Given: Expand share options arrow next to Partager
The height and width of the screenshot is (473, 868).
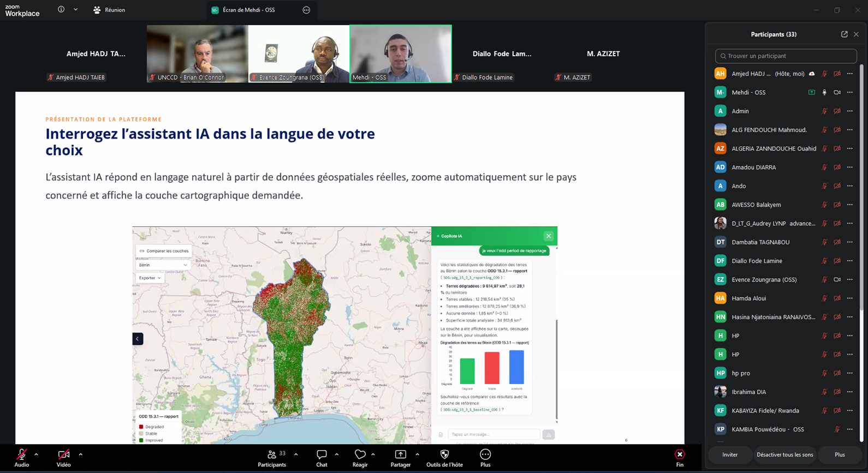Looking at the screenshot, I should click(417, 454).
